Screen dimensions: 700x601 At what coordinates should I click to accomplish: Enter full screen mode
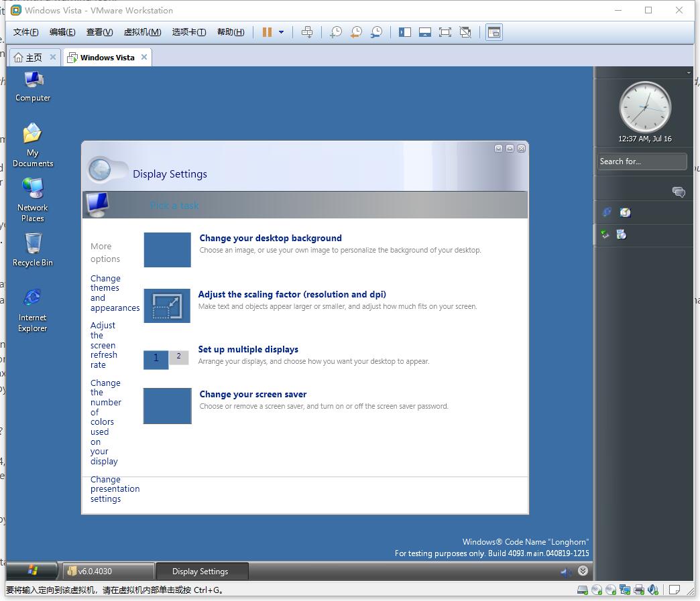coord(445,32)
